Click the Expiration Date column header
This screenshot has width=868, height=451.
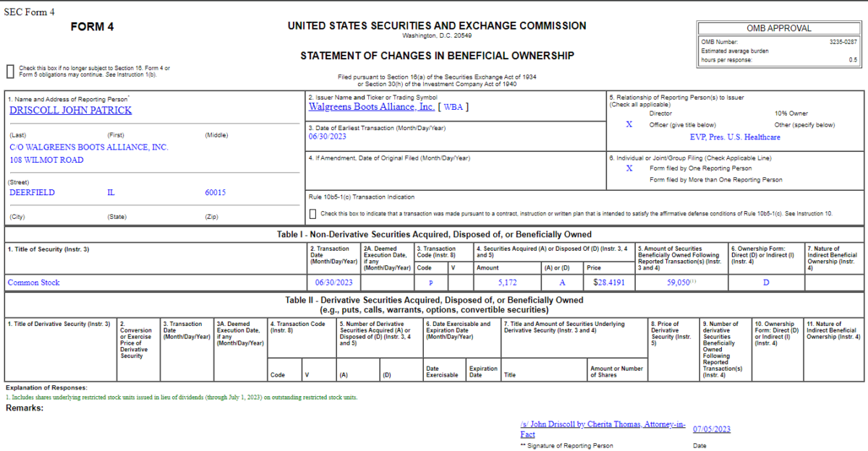(483, 371)
